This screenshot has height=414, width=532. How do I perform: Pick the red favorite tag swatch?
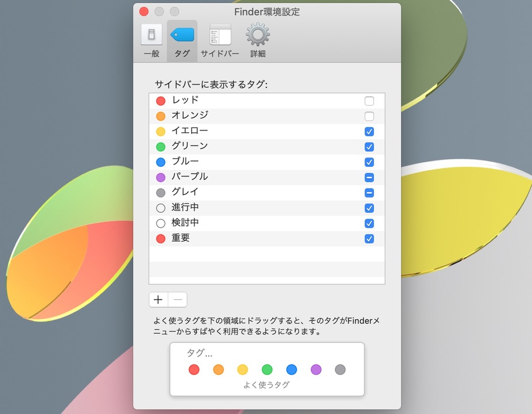(x=194, y=370)
